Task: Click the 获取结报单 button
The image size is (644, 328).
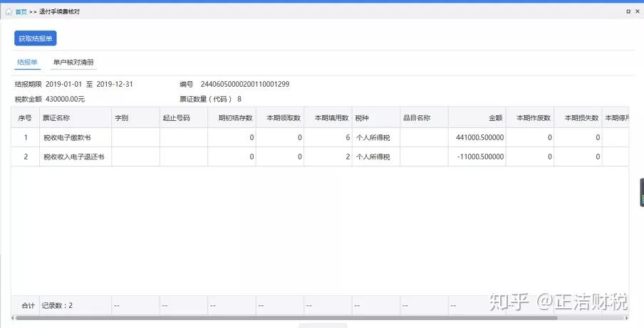Action: click(35, 38)
